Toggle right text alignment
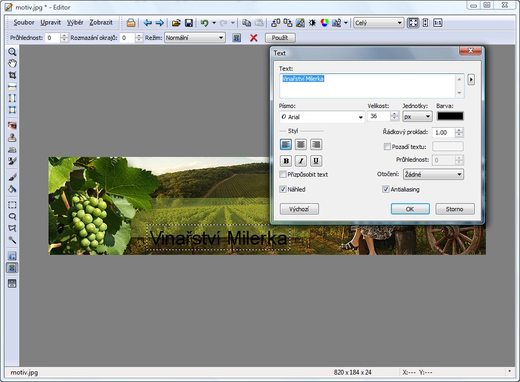This screenshot has width=520, height=382. coord(316,144)
